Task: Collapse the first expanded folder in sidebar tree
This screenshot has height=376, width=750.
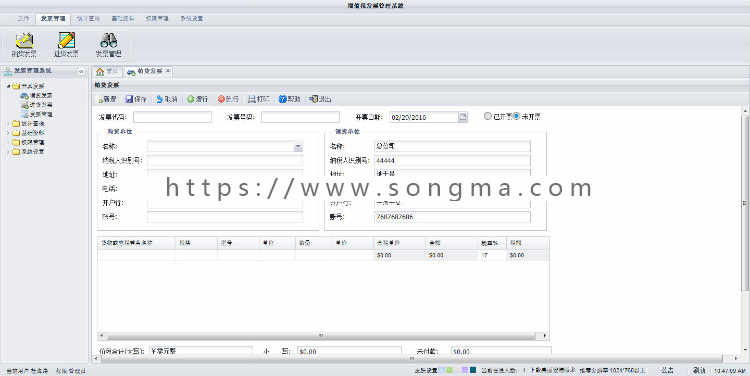Action: tap(9, 86)
